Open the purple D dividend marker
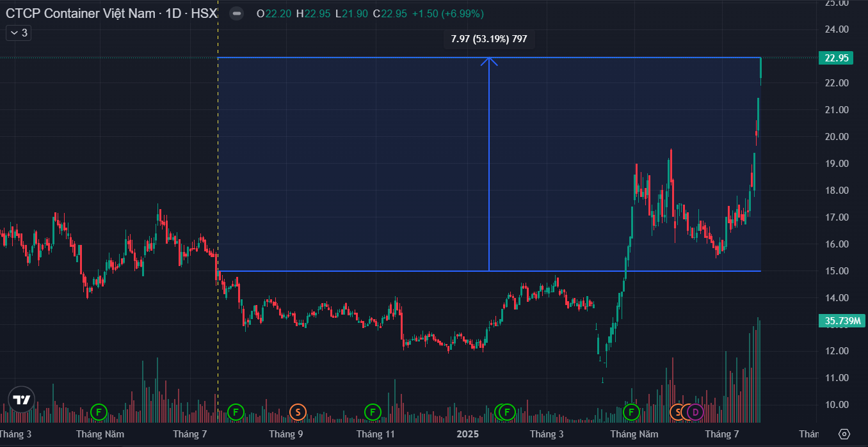The height and width of the screenshot is (447, 868). point(695,412)
